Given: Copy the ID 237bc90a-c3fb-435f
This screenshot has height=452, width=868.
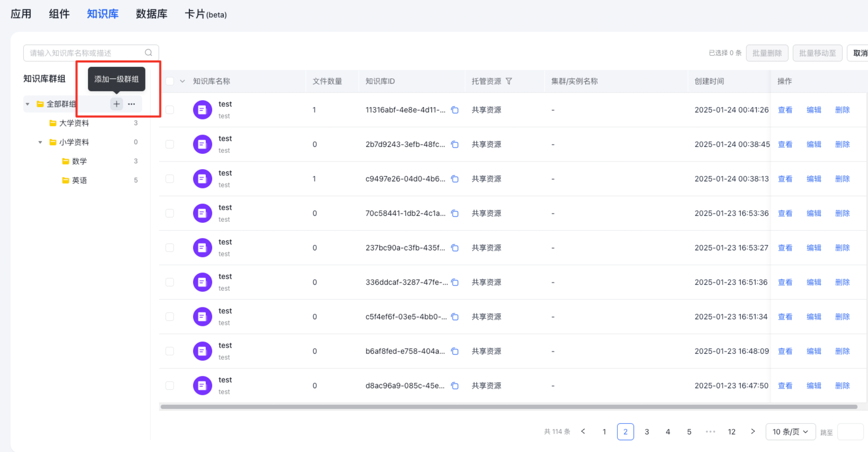Looking at the screenshot, I should pyautogui.click(x=454, y=248).
